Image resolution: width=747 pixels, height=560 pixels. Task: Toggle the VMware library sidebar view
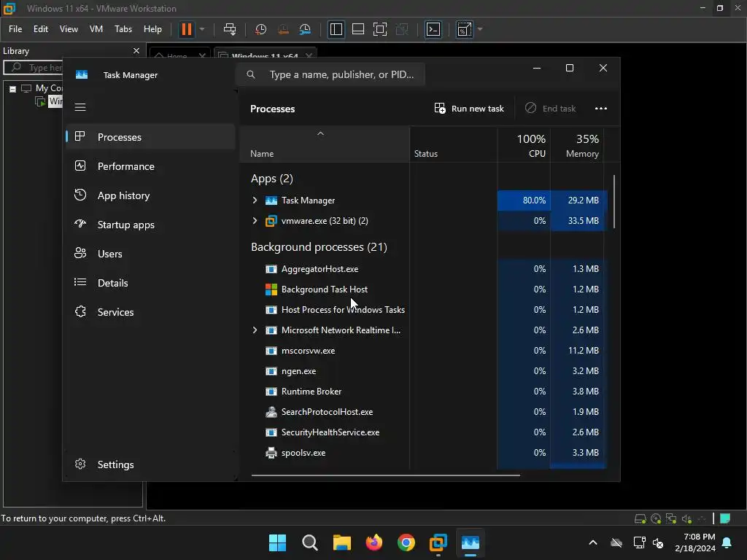pyautogui.click(x=336, y=29)
